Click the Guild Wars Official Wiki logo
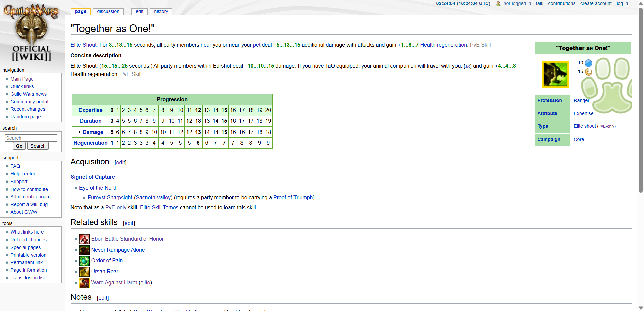 32,33
